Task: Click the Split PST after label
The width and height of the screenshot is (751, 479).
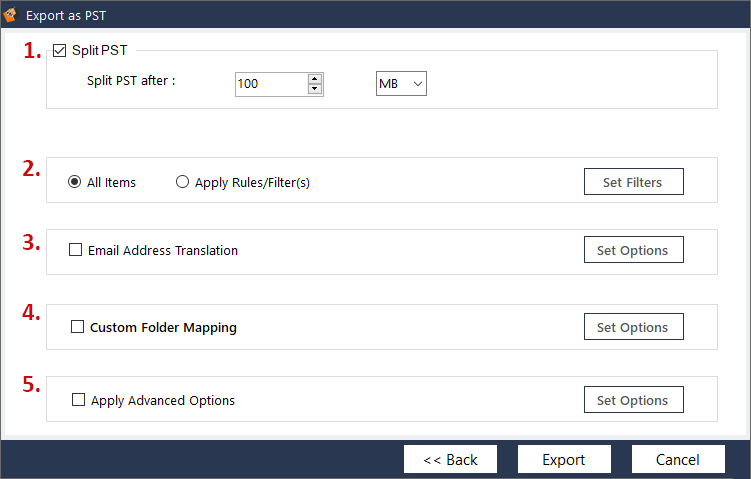Action: tap(131, 81)
